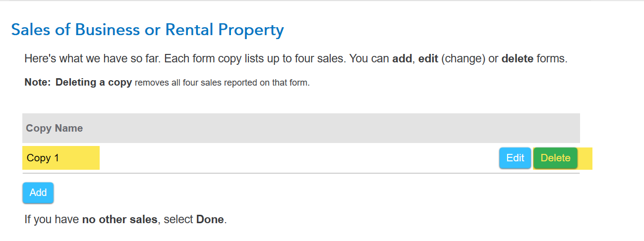This screenshot has width=644, height=241.
Task: Click the Edit button for Copy 1
Action: [515, 158]
